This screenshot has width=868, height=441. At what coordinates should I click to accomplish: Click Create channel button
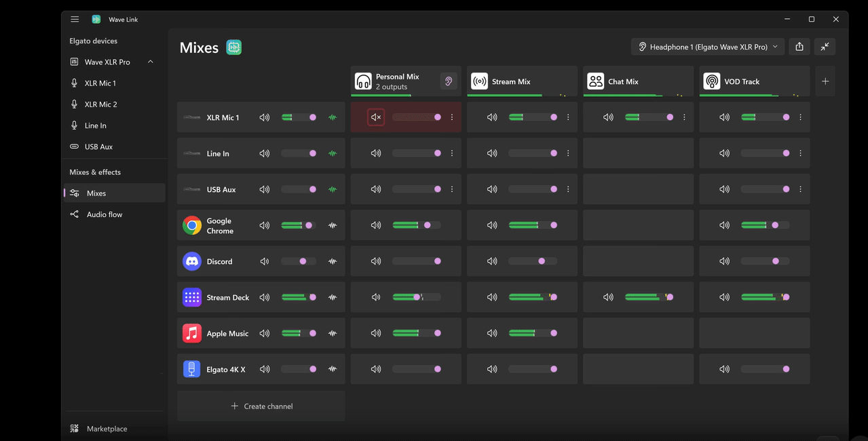click(261, 406)
